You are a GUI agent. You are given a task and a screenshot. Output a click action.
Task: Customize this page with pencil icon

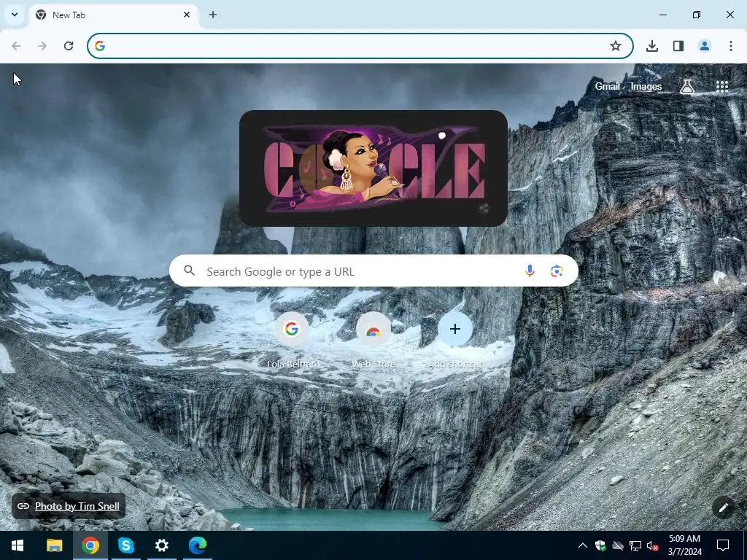723,507
